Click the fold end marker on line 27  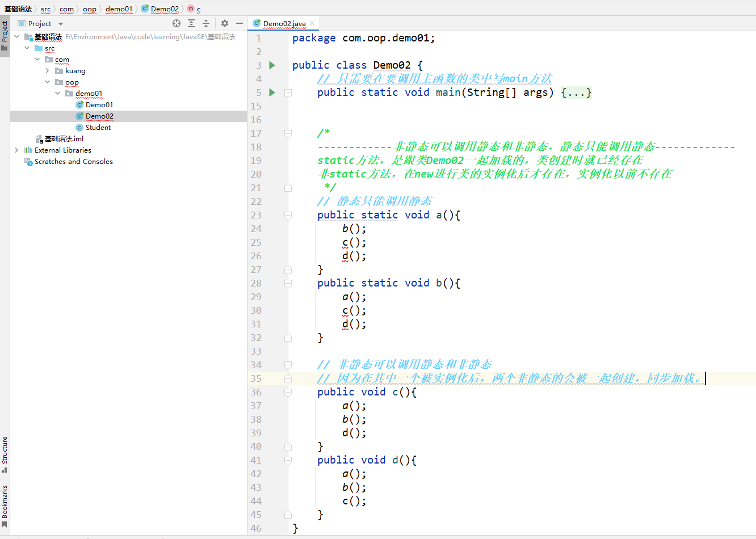click(288, 269)
